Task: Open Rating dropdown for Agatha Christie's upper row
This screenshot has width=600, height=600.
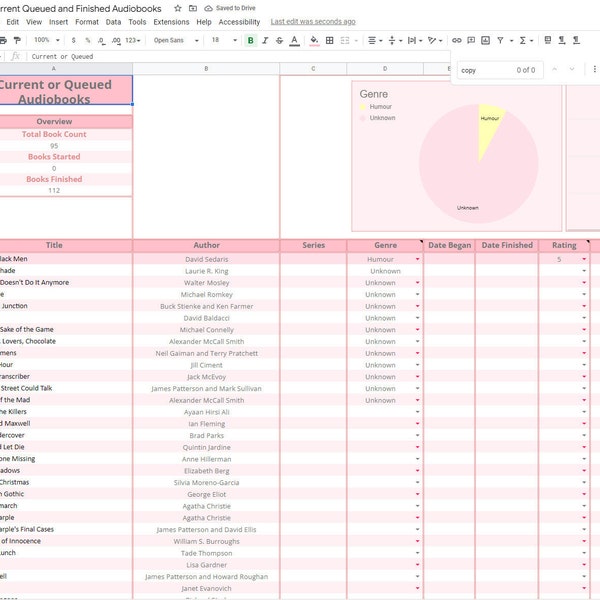Action: pos(584,506)
